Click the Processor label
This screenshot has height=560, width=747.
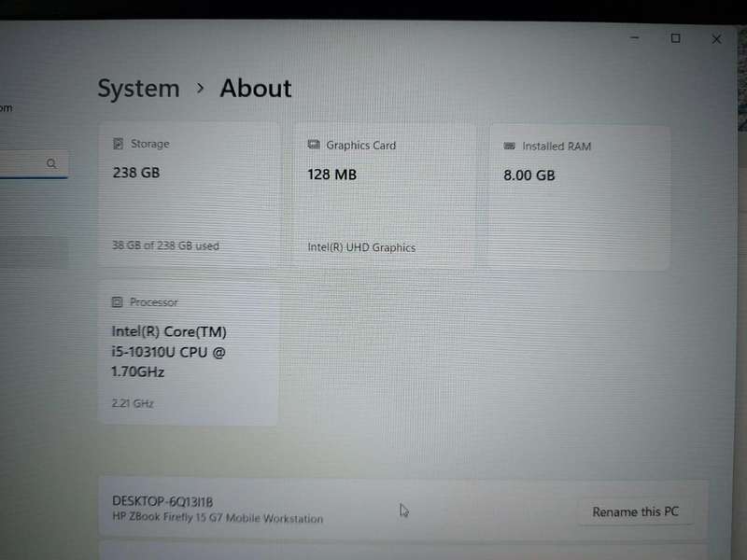point(154,302)
